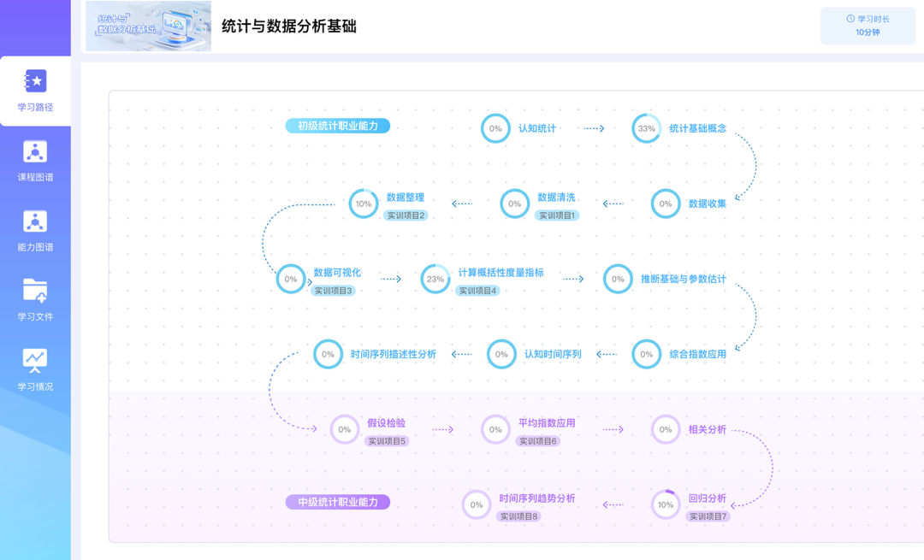
Task: Open the 计算概括性度量指标 node
Action: tap(500, 273)
